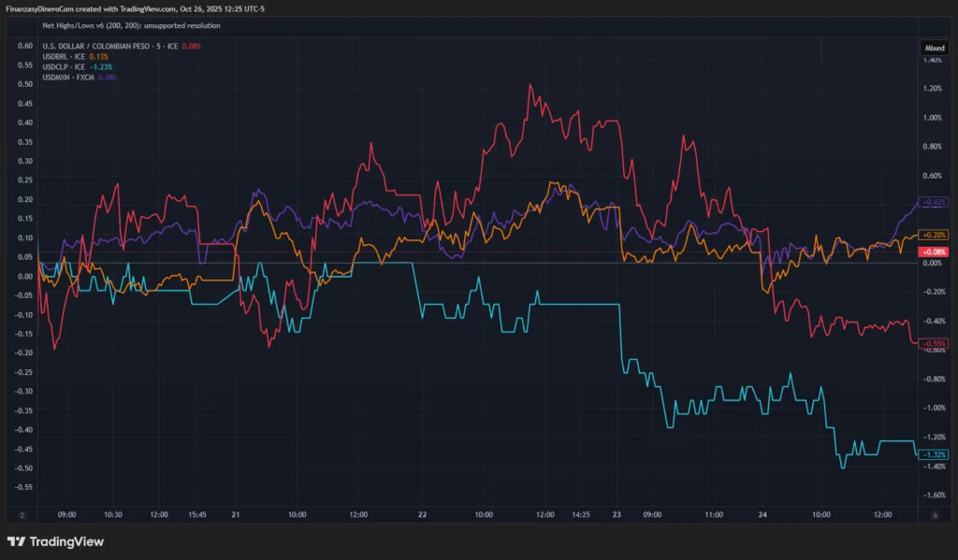Open the Mixed scale mode dropdown
This screenshot has width=958, height=560.
tap(934, 46)
